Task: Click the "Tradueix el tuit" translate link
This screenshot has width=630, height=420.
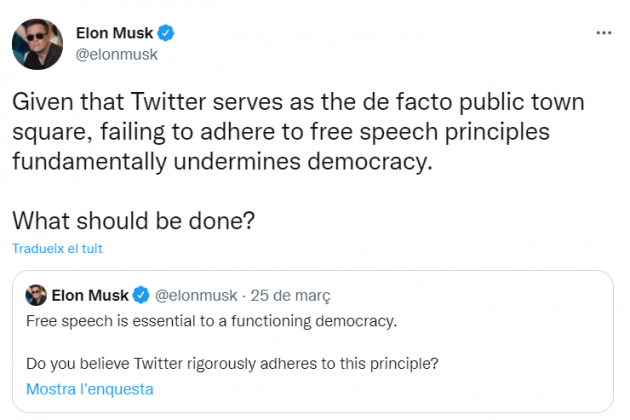Action: click(57, 248)
